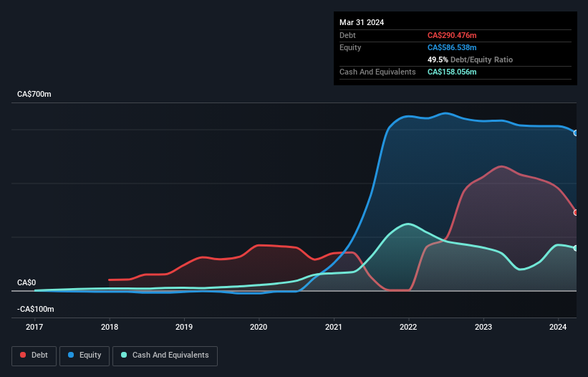
Task: Click the 2024 x-axis label
Action: point(558,327)
